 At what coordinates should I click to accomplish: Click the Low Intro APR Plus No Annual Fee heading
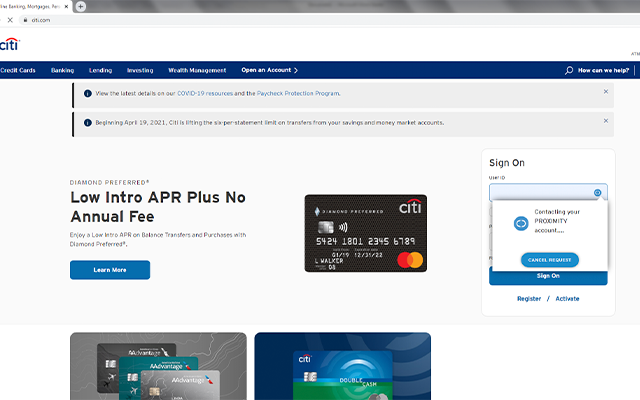click(158, 207)
